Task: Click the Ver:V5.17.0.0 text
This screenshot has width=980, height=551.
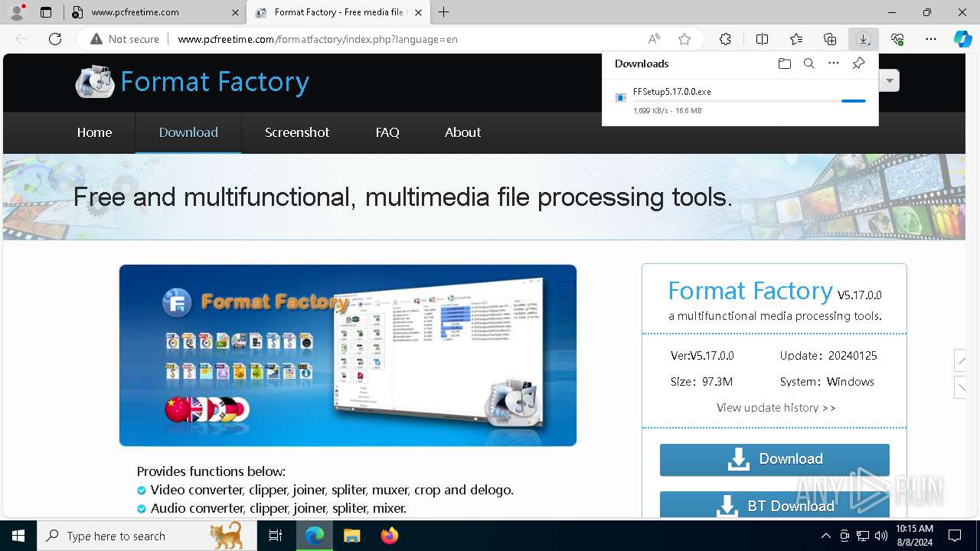Action: pyautogui.click(x=702, y=356)
